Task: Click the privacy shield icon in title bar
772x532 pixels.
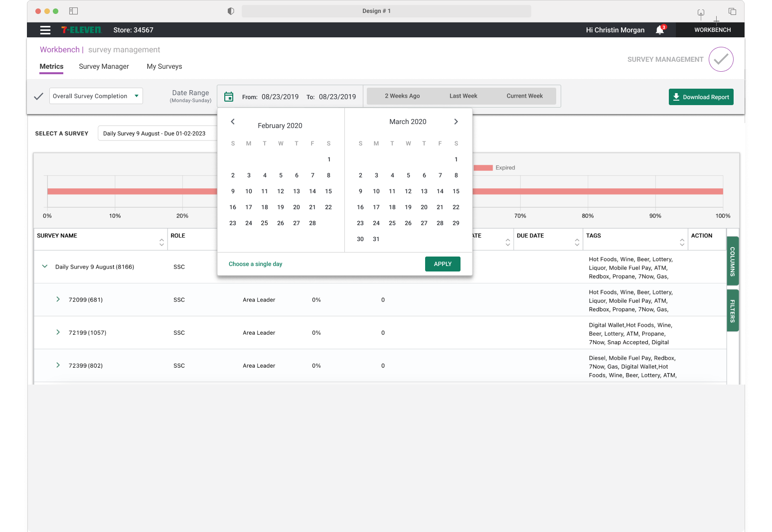Action: point(231,11)
